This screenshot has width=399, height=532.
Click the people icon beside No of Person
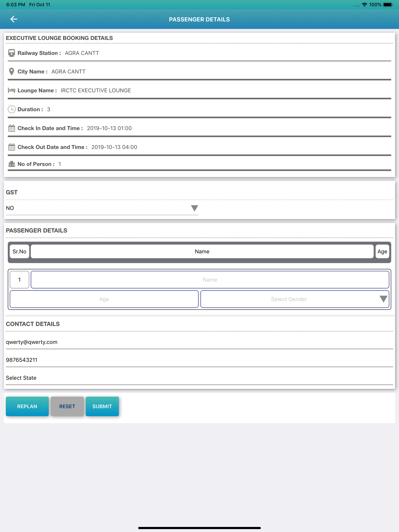(x=11, y=164)
